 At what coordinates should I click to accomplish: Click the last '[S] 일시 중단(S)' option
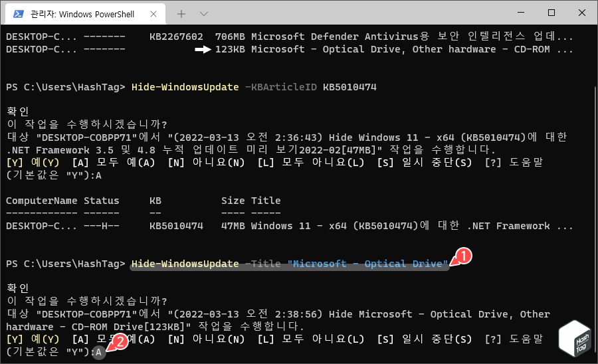click(x=425, y=339)
